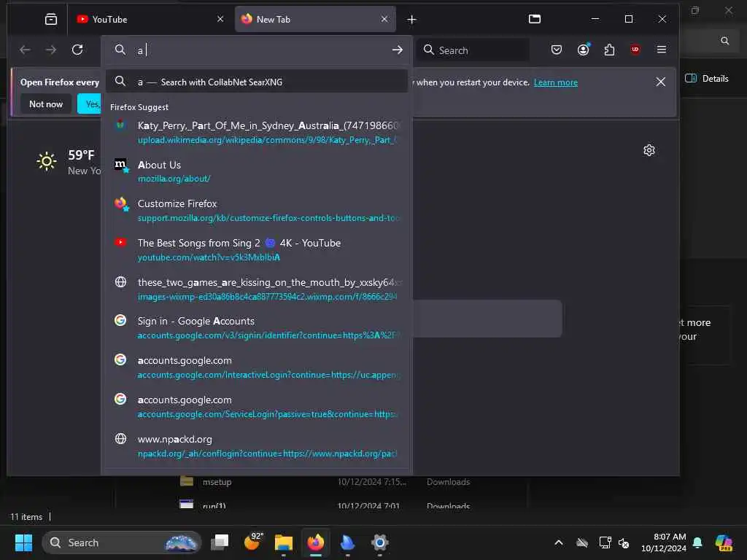Open the Firefox View tab list icon
Screen dimensions: 747x560
pyautogui.click(x=50, y=19)
